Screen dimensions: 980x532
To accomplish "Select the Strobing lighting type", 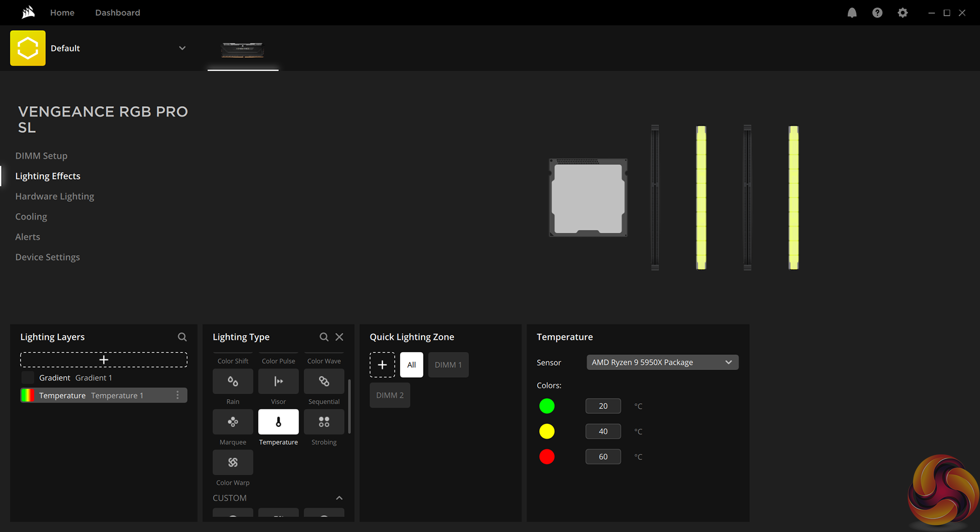I will 324,422.
